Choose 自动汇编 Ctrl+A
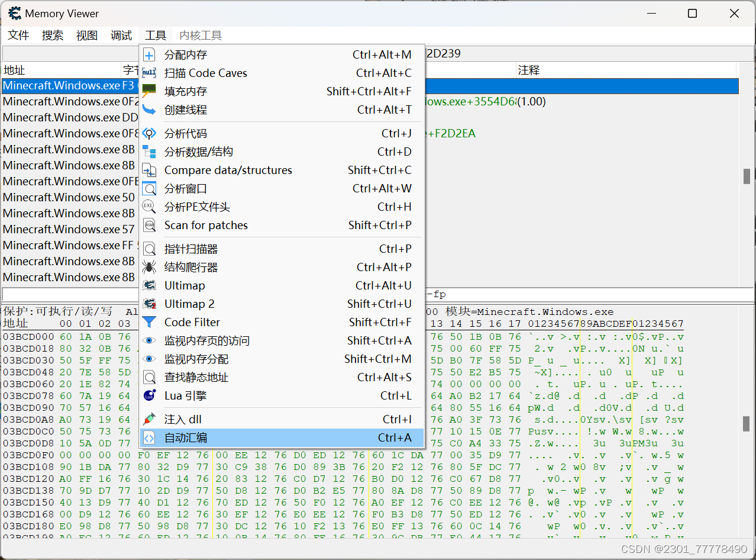The width and height of the screenshot is (756, 560). (x=282, y=438)
